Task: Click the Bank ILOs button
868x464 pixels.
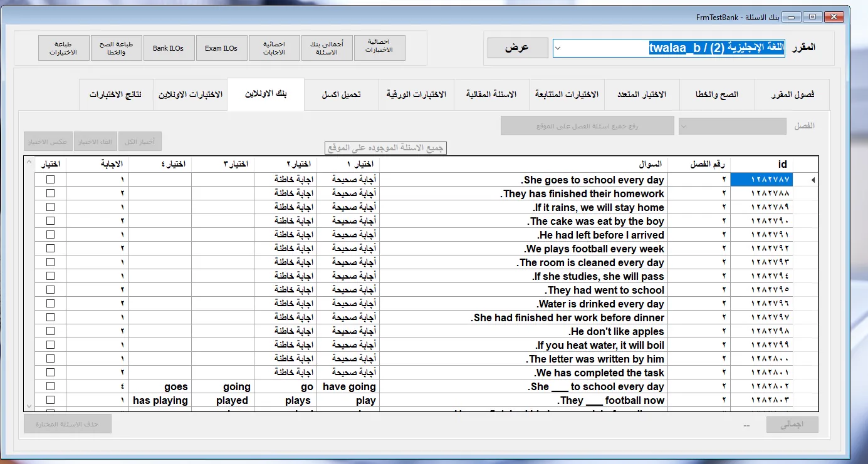Action: [169, 48]
